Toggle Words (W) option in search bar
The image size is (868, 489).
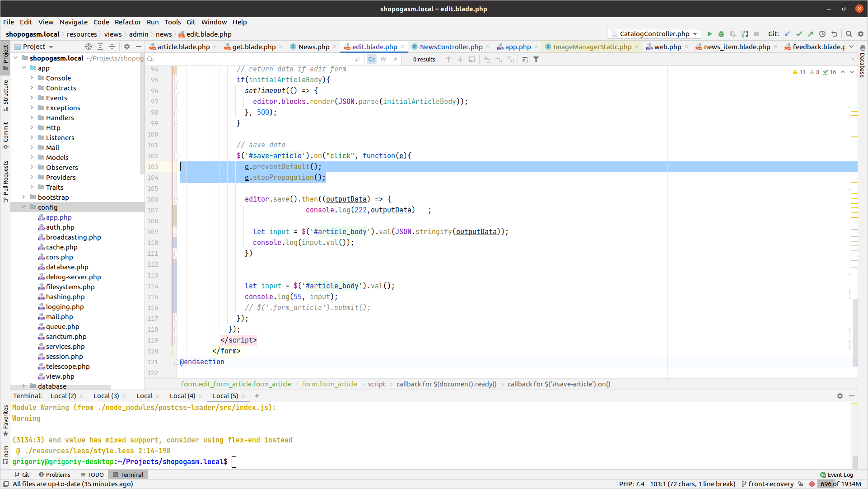point(383,59)
